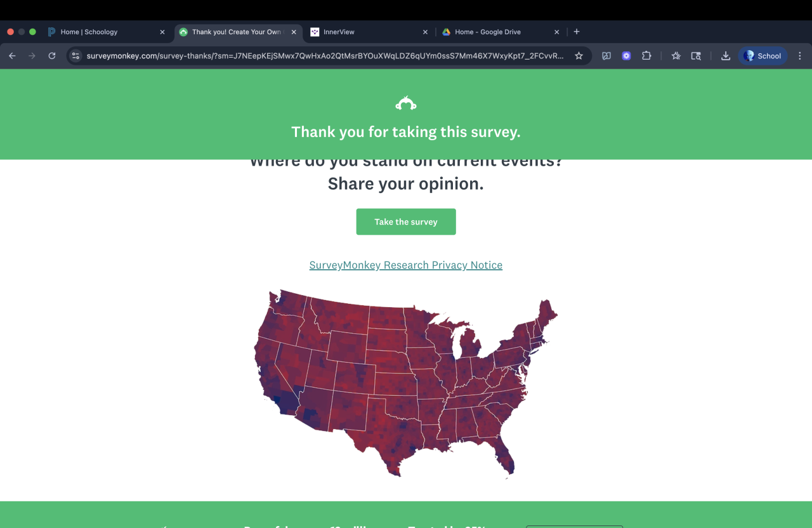
Task: Click the purple sun extension icon
Action: (626, 56)
